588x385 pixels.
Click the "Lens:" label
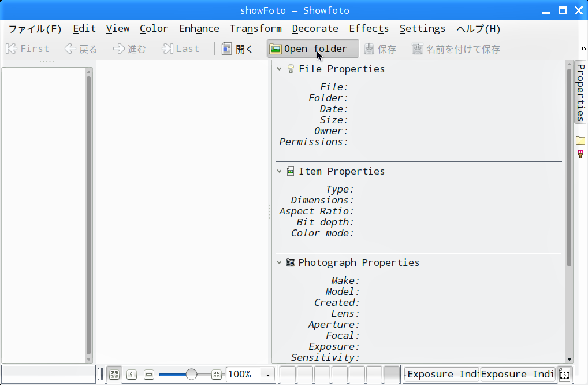point(345,313)
